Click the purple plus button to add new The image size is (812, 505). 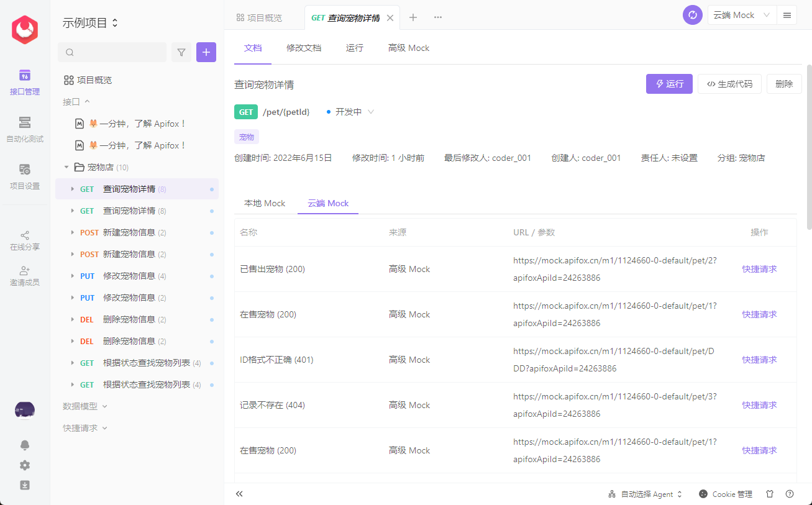pos(206,52)
